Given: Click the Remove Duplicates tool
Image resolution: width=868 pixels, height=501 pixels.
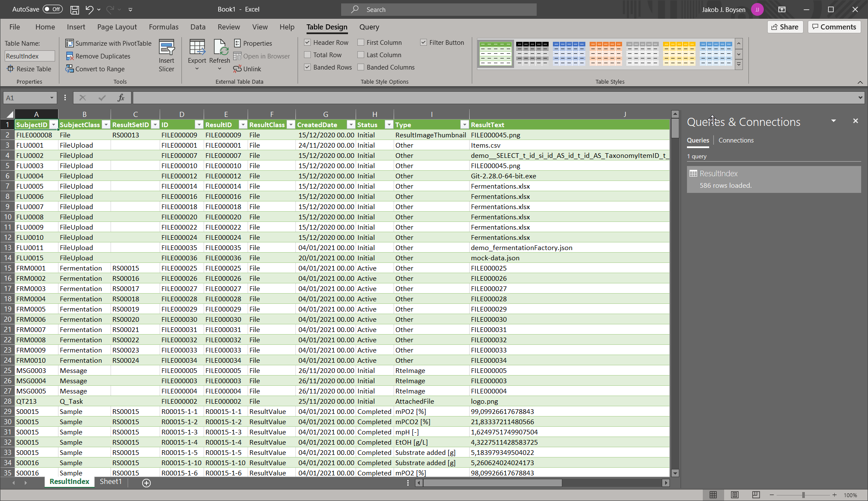Looking at the screenshot, I should (x=98, y=56).
